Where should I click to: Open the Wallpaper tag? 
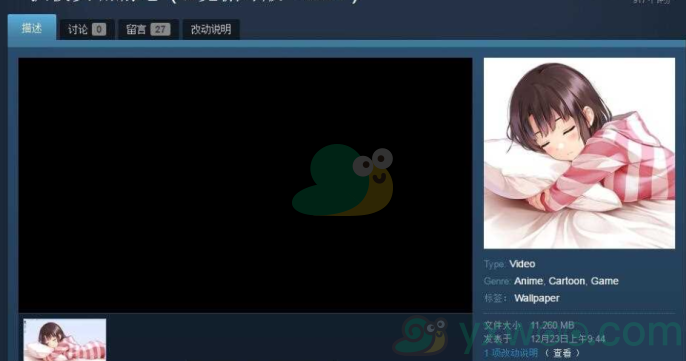pos(537,298)
